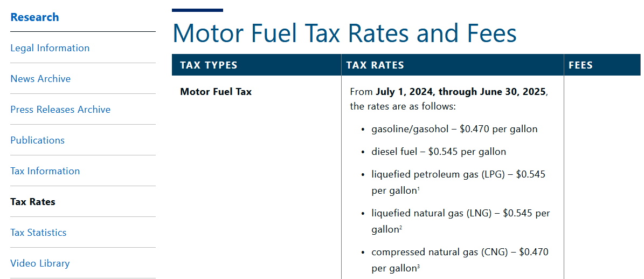Go to Legal Information in sidebar
Screen dimensions: 644x279
pyautogui.click(x=50, y=48)
